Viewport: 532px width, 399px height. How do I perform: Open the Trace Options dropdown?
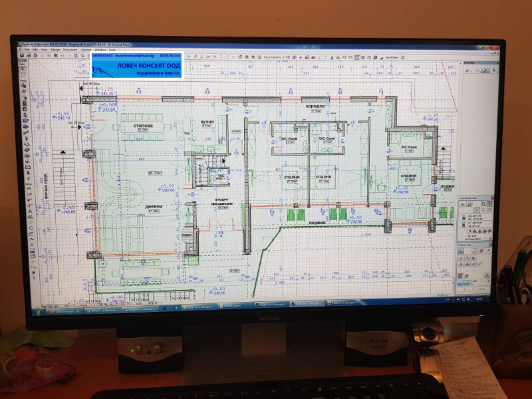pyautogui.click(x=283, y=57)
